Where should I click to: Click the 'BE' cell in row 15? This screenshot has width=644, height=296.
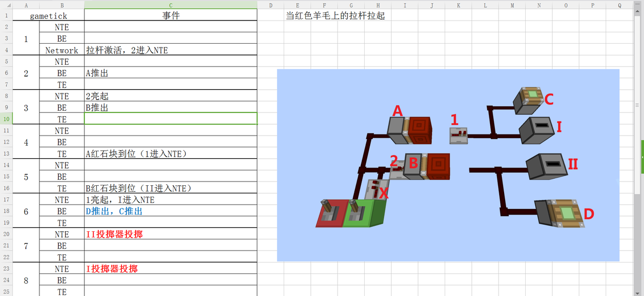click(62, 177)
